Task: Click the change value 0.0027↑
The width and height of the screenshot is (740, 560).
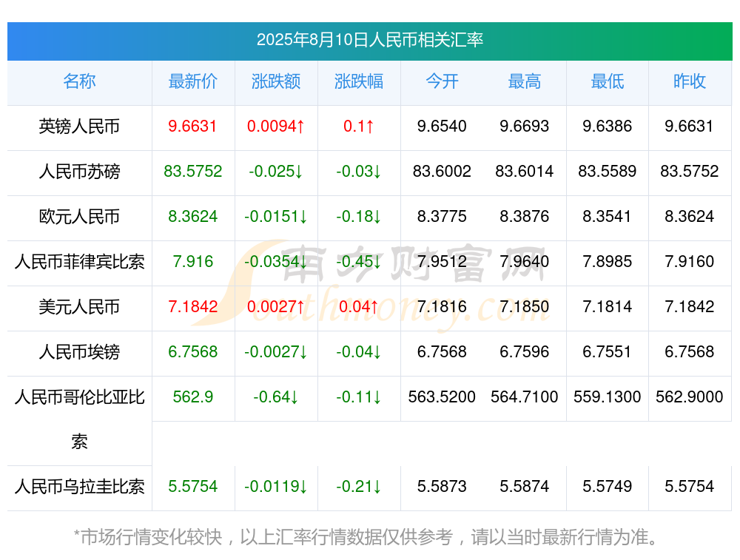Action: pyautogui.click(x=275, y=307)
